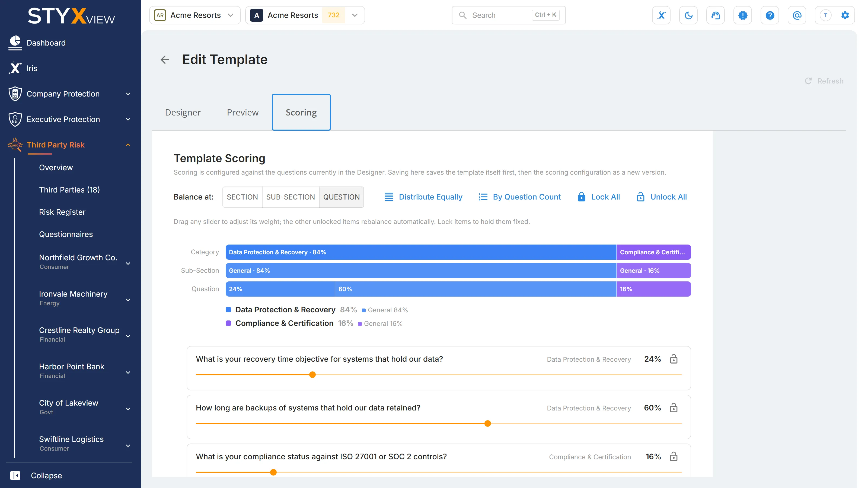Click Lock All
868x488 pixels.
click(x=598, y=197)
